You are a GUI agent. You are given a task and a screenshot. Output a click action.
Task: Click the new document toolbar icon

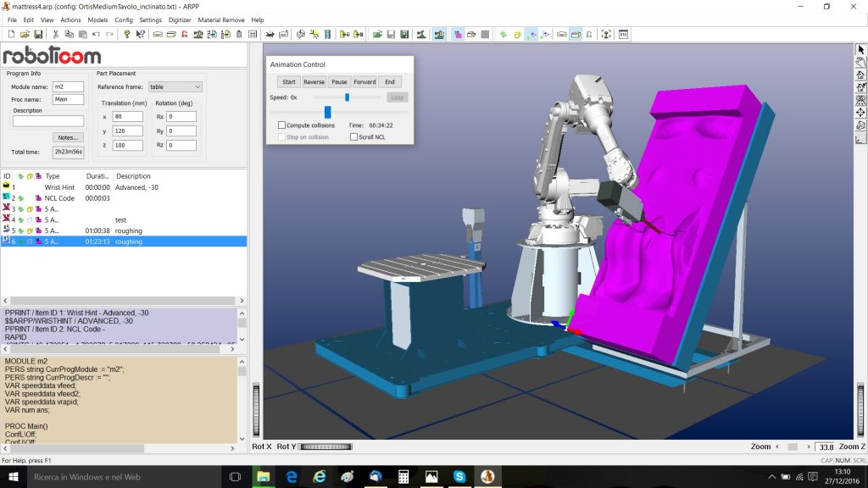coord(11,35)
